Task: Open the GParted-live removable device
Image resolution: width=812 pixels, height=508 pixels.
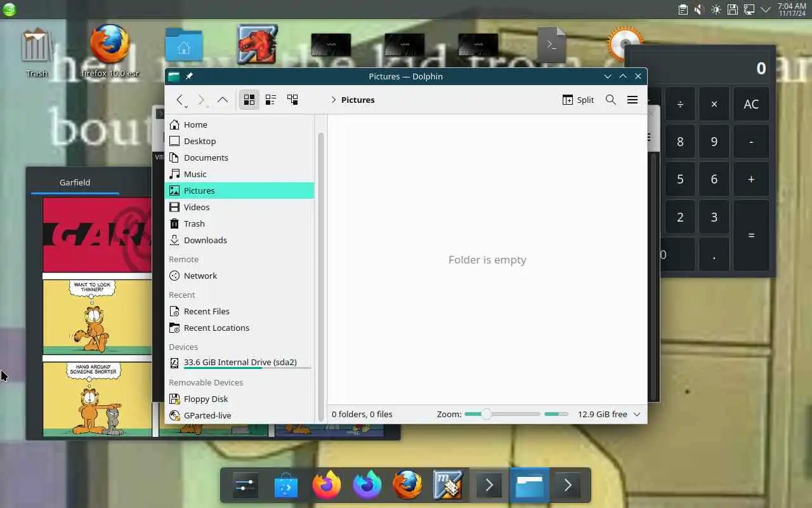Action: 240,415
